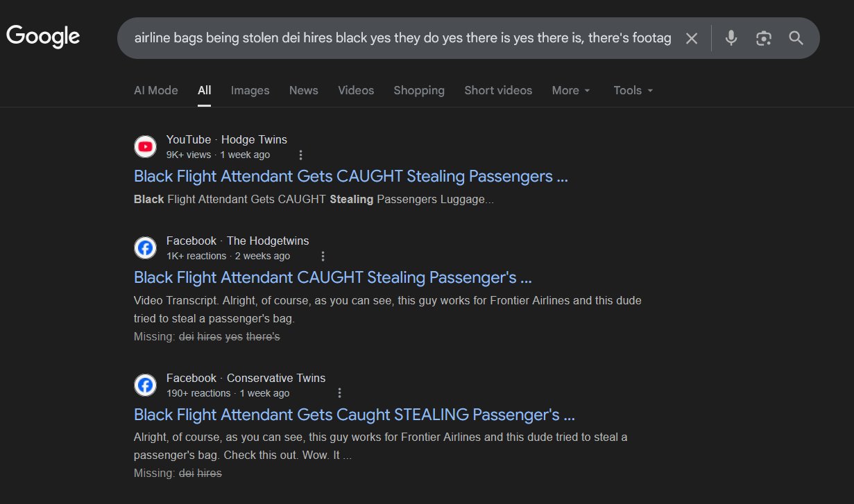Clear the search query text

pyautogui.click(x=692, y=38)
